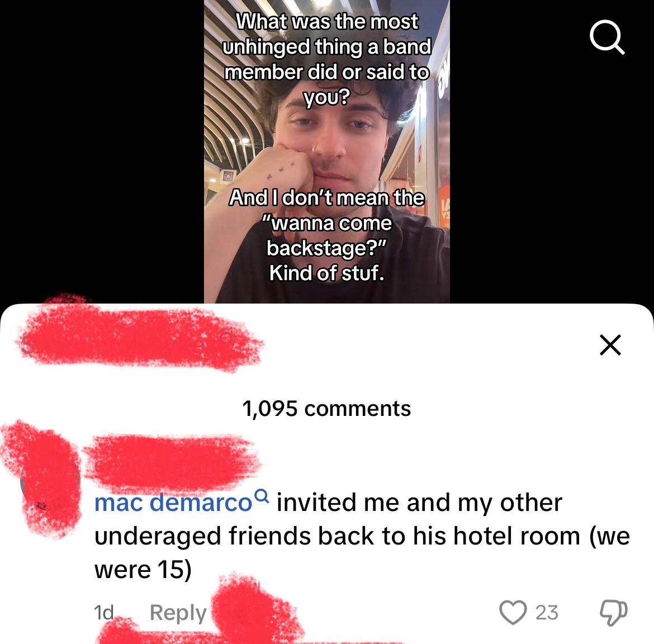Image resolution: width=654 pixels, height=644 pixels.
Task: Reply to the mac demarco comment
Action: [178, 612]
